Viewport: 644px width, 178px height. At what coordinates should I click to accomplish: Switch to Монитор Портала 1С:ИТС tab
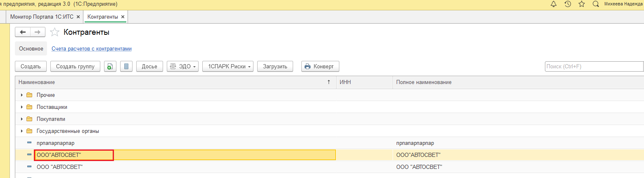click(x=43, y=17)
